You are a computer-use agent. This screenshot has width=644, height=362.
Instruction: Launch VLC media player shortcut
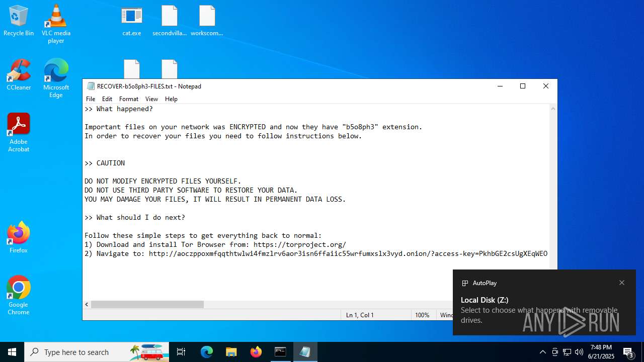[56, 24]
